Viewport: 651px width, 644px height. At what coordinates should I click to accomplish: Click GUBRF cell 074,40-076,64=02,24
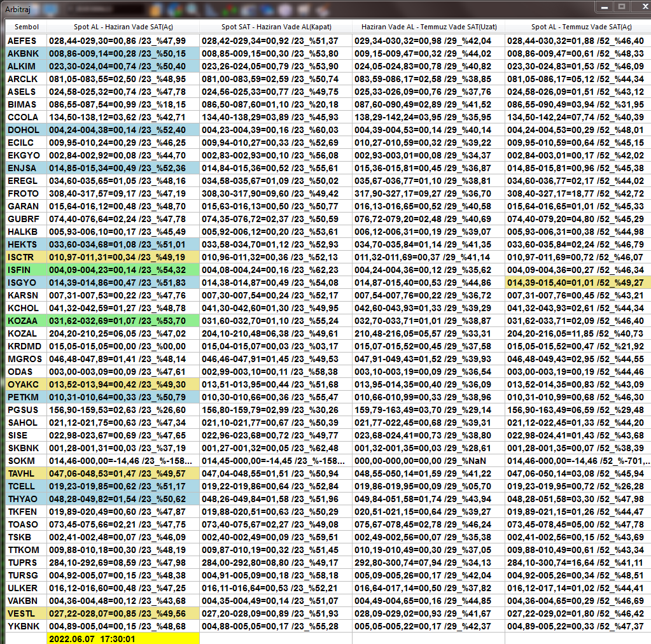[x=123, y=220]
